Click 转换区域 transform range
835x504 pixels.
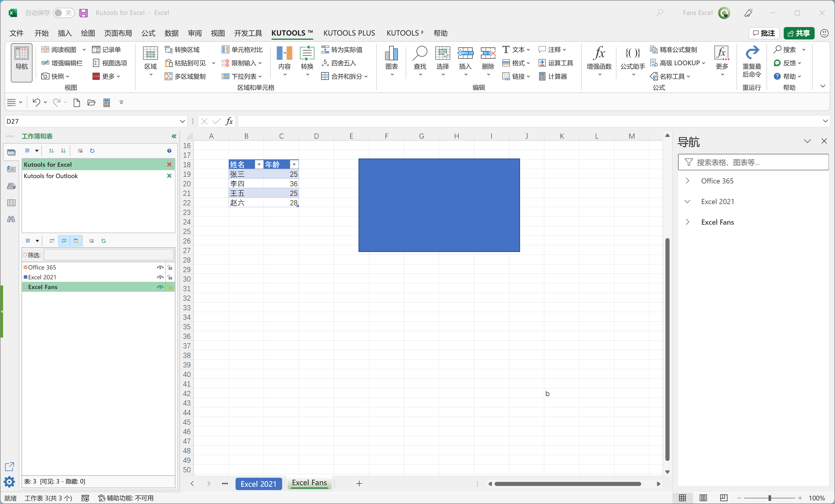click(182, 50)
